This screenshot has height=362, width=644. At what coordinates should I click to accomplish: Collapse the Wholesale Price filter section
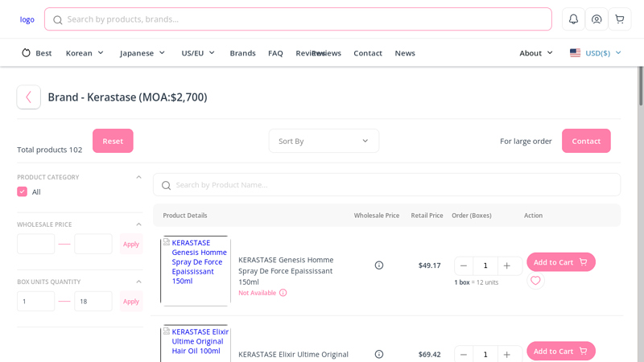[x=138, y=224]
